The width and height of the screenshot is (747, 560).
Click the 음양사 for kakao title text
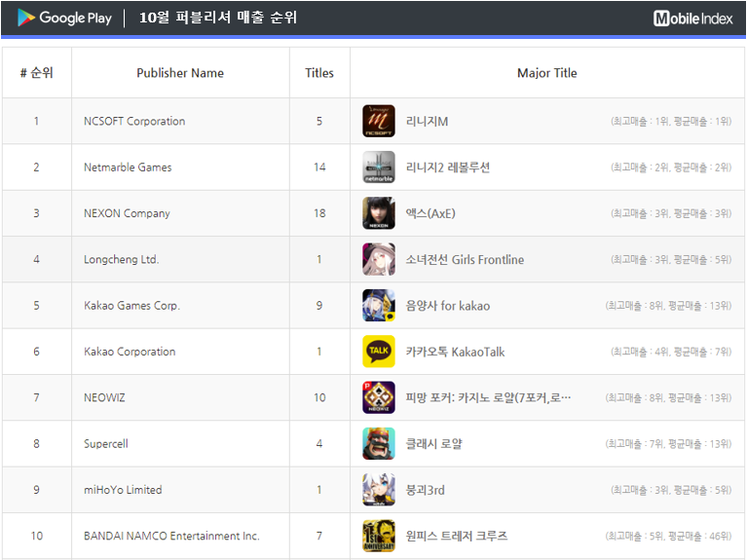click(x=448, y=306)
